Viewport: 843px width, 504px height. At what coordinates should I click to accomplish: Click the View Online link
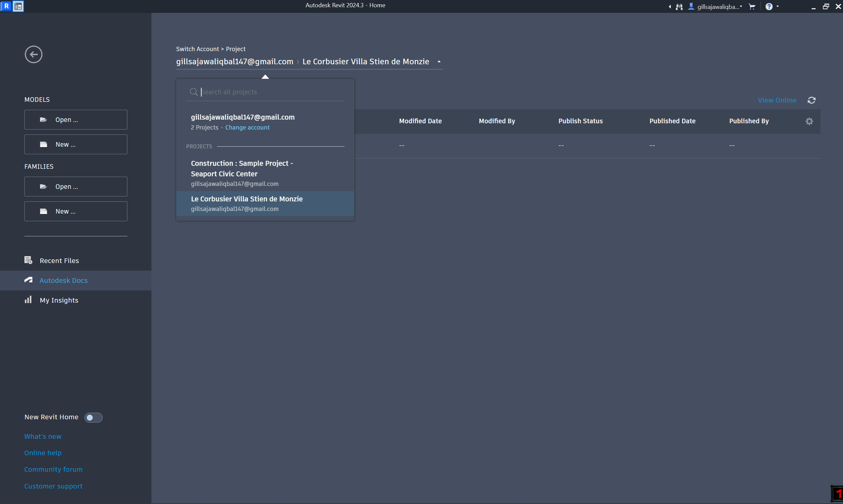tap(777, 100)
